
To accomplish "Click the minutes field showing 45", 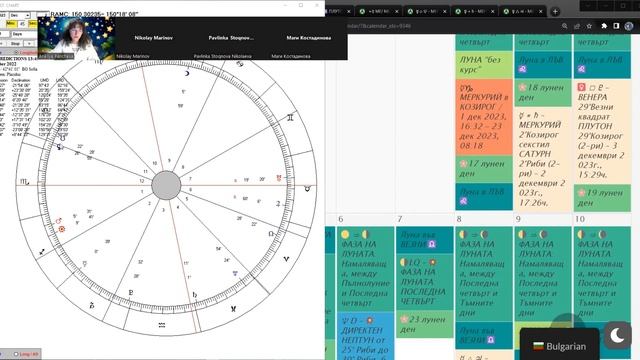I will click(22, 24).
